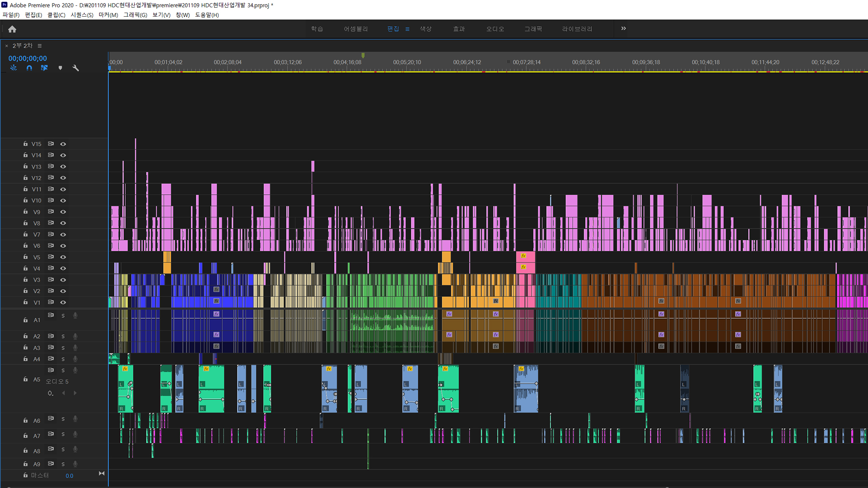
Task: Switch to the 오디오 workspace tab
Action: pyautogui.click(x=495, y=29)
